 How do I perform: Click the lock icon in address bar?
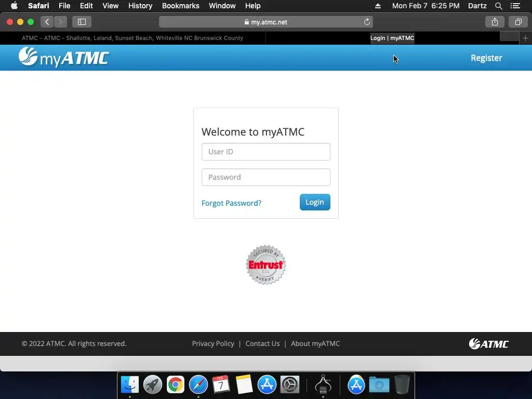[247, 22]
